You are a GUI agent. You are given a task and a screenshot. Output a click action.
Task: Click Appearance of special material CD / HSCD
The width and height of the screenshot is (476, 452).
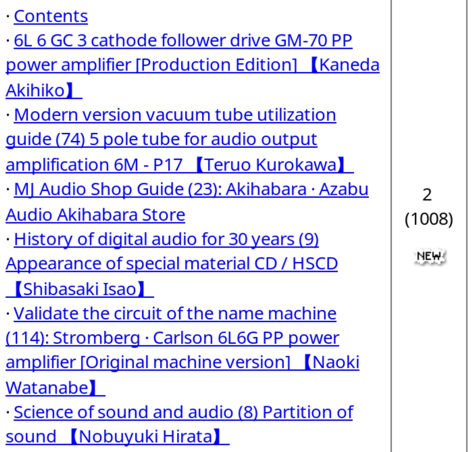pyautogui.click(x=172, y=264)
